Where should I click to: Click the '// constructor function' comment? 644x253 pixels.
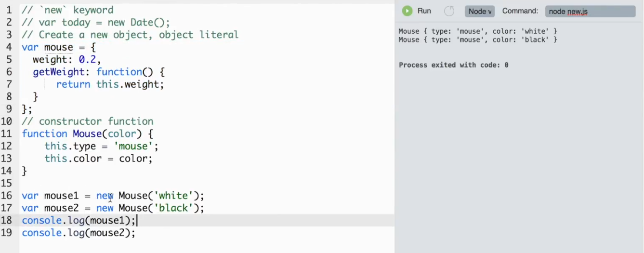pos(87,121)
